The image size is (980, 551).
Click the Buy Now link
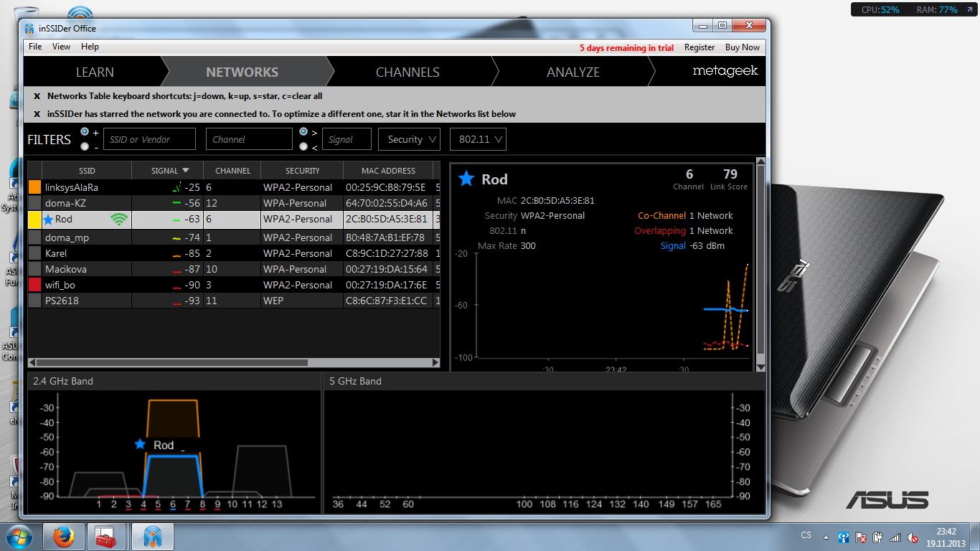[743, 47]
